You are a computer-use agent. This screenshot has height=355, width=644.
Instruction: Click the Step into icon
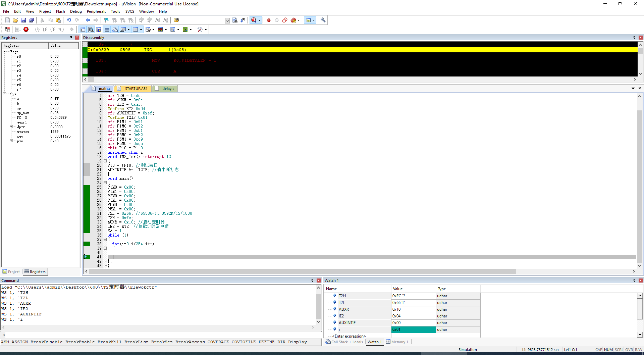click(37, 30)
